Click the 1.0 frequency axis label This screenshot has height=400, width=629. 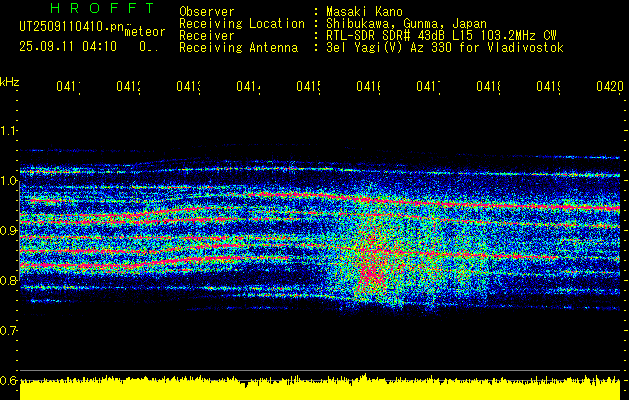click(x=8, y=181)
